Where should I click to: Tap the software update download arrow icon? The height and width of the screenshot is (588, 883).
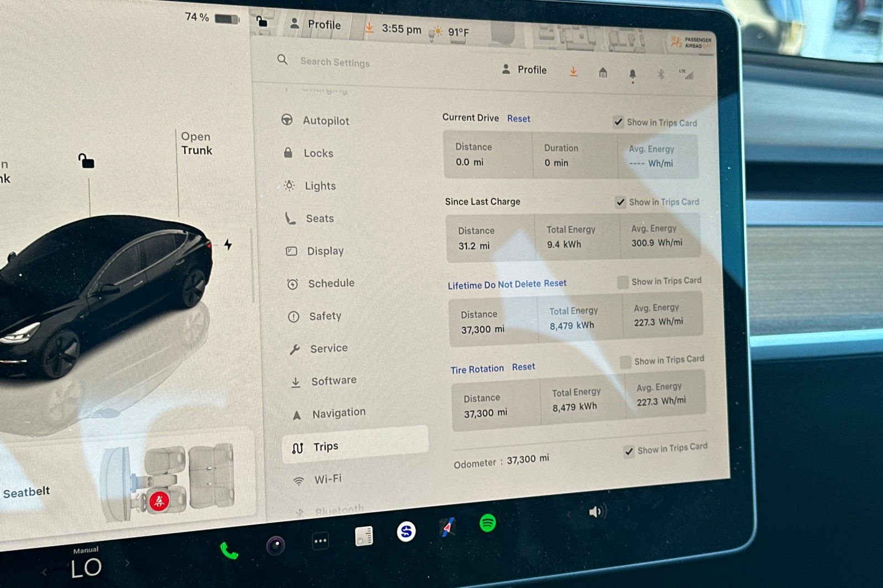[x=573, y=72]
